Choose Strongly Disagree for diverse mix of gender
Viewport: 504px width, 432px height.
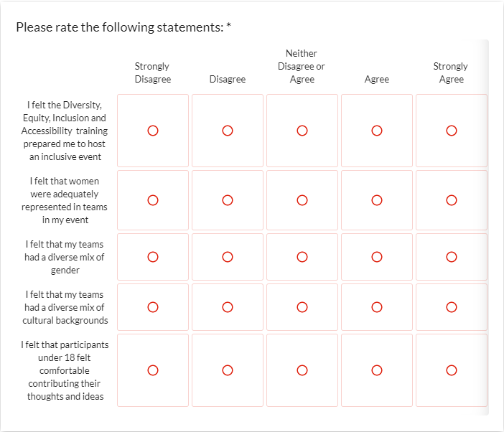coord(153,257)
